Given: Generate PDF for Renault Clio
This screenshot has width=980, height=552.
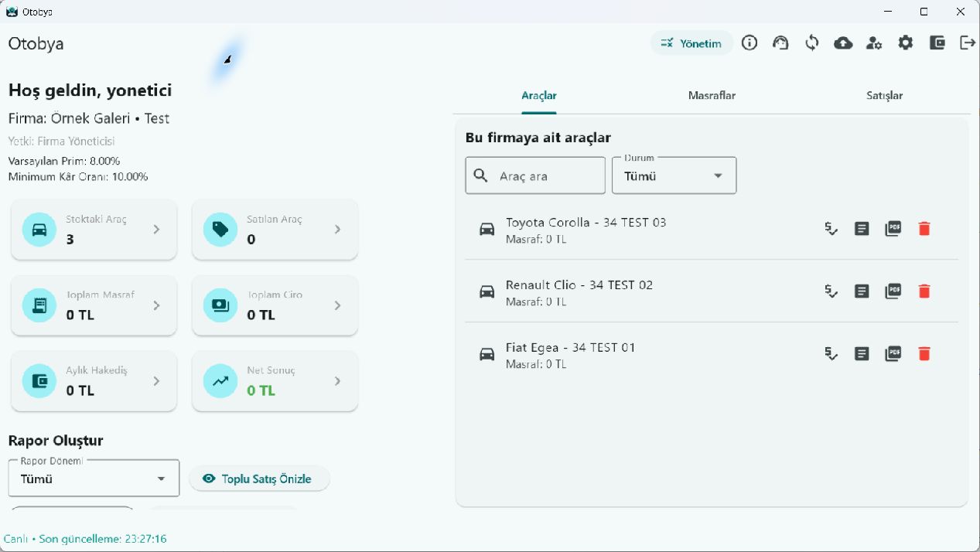Looking at the screenshot, I should 893,291.
